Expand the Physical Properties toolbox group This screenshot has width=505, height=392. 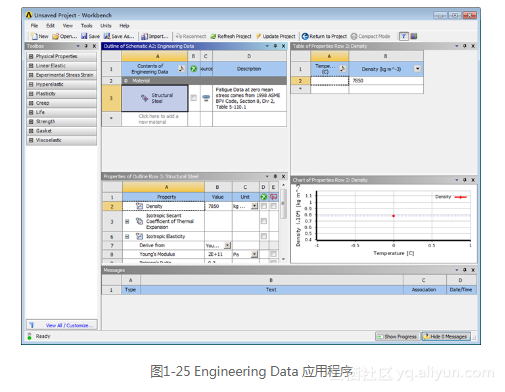point(31,56)
